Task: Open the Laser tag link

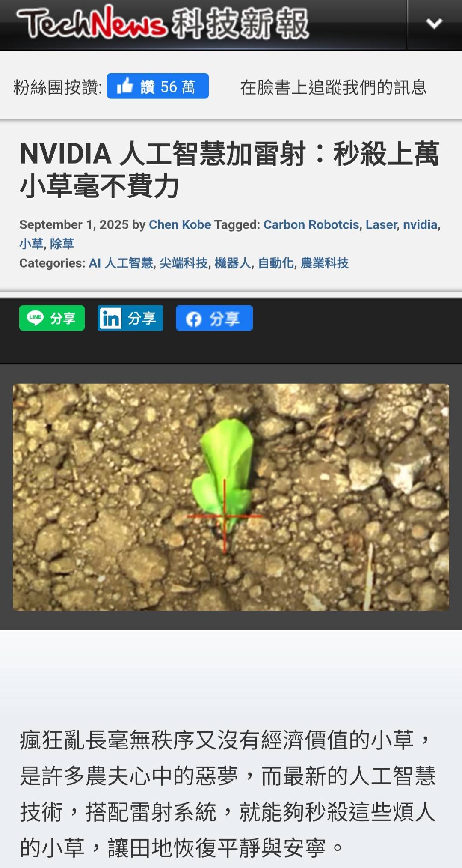Action: 381,225
